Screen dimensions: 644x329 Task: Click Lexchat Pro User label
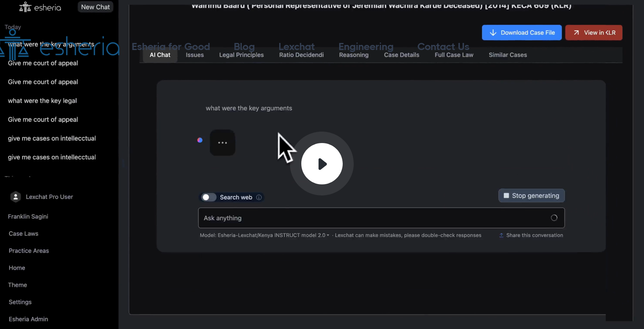point(49,197)
